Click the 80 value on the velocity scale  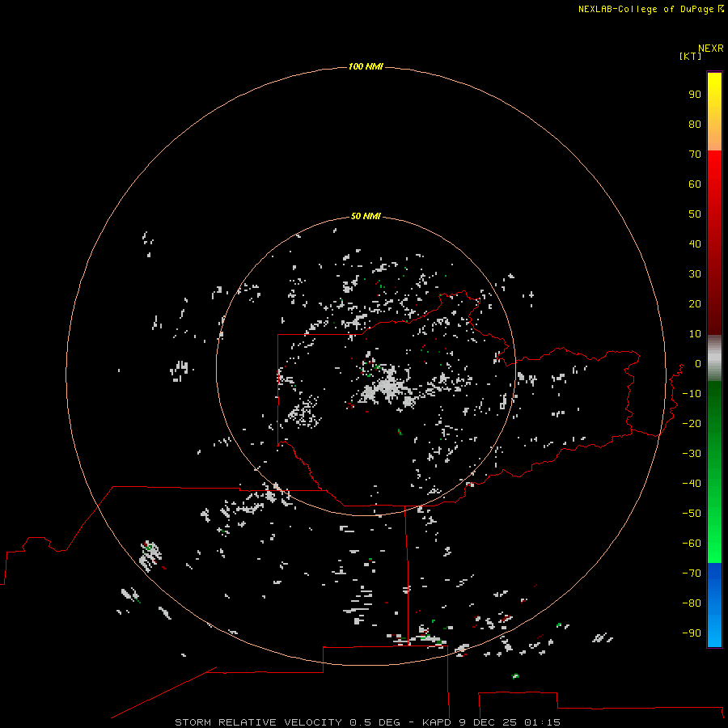695,124
